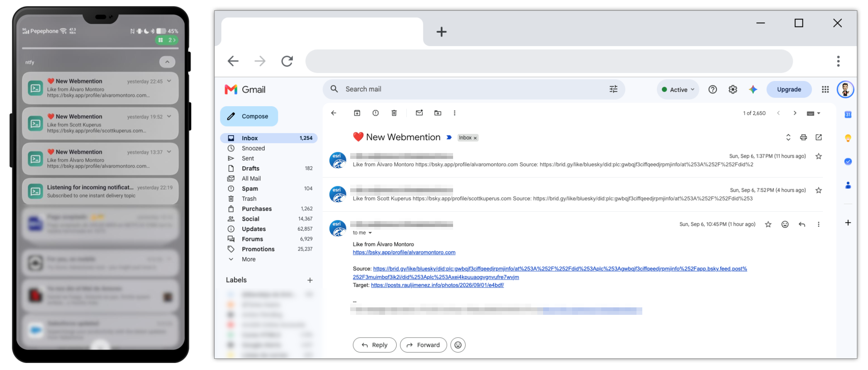868x370 pixels.
Task: Open Gmail Settings gear
Action: click(733, 90)
